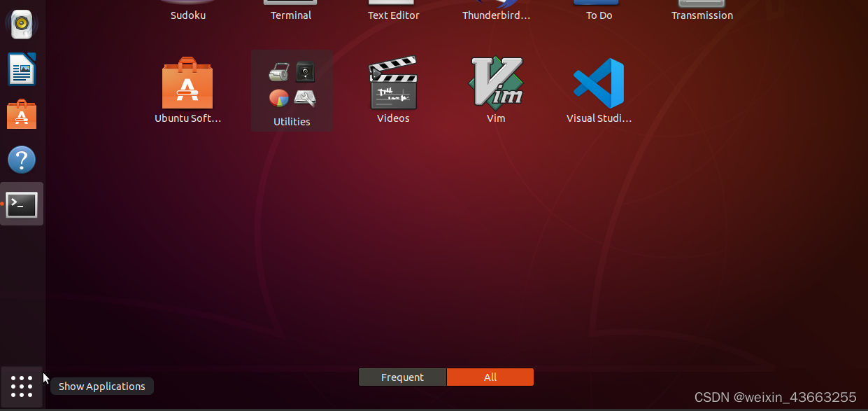The image size is (868, 411).
Task: Open the Help icon in the dock
Action: coord(22,160)
